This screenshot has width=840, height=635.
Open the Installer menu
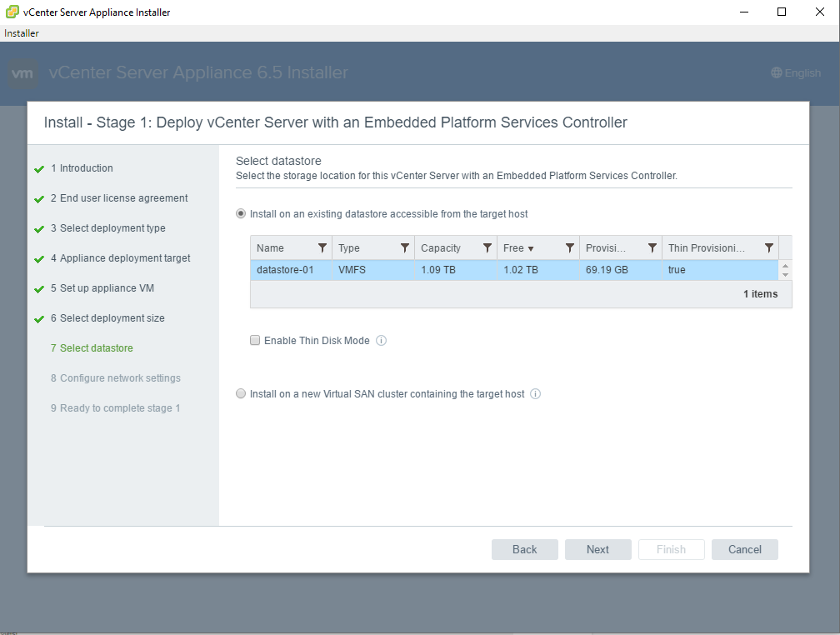point(22,33)
